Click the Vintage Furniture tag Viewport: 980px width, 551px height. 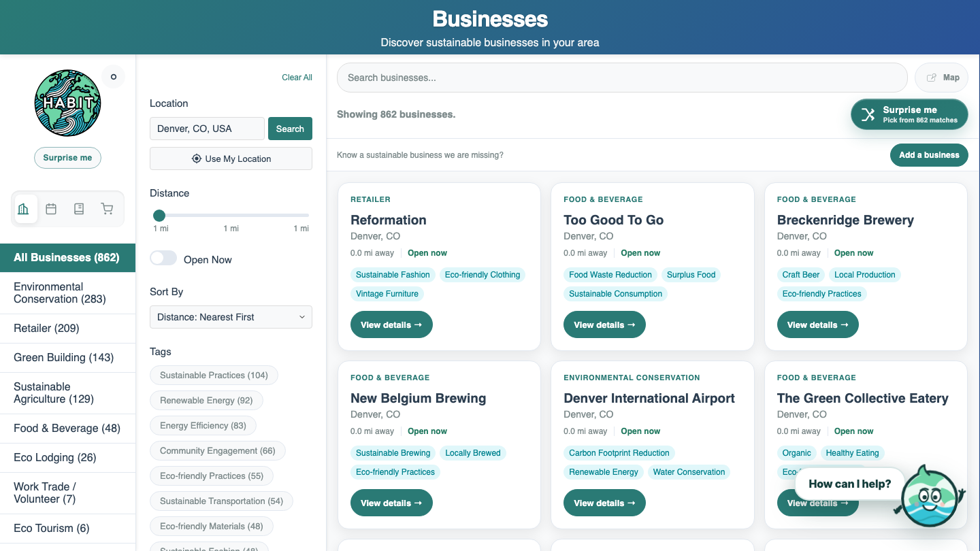[387, 294]
